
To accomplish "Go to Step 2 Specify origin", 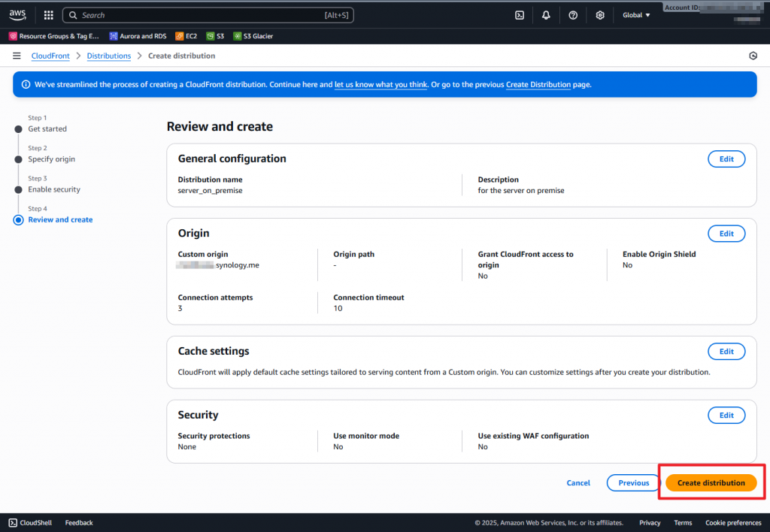I will coord(52,159).
